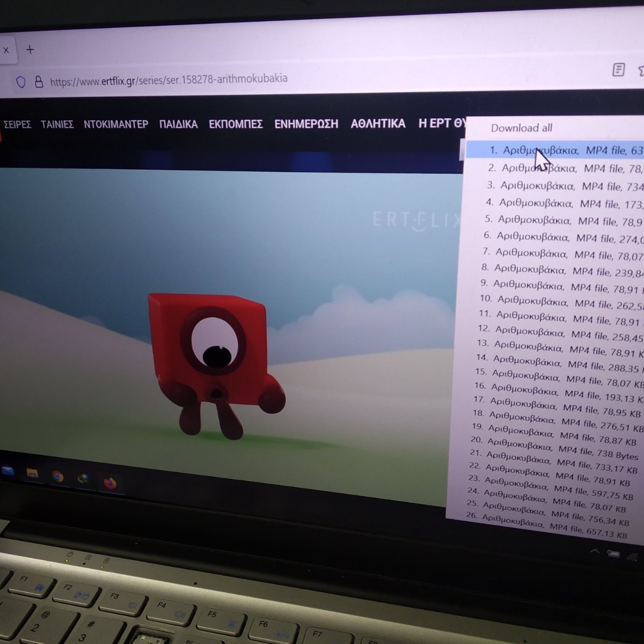Image resolution: width=644 pixels, height=644 pixels.
Task: Focus the ertflix.gr URL address field
Action: click(169, 80)
